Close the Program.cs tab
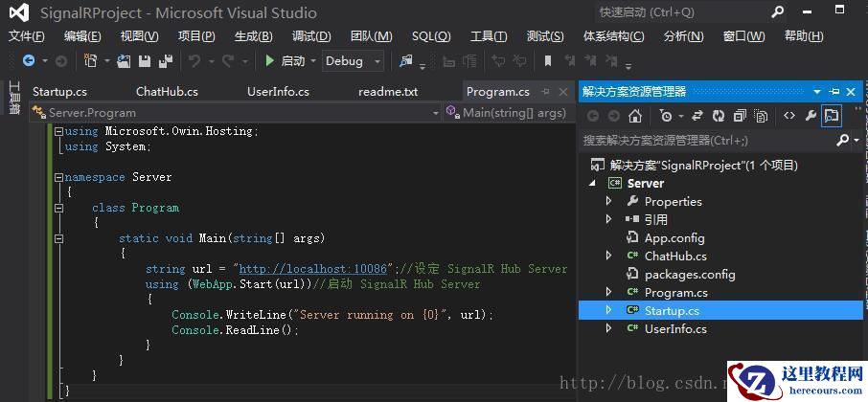Viewport: 868px width, 402px height. 563,92
